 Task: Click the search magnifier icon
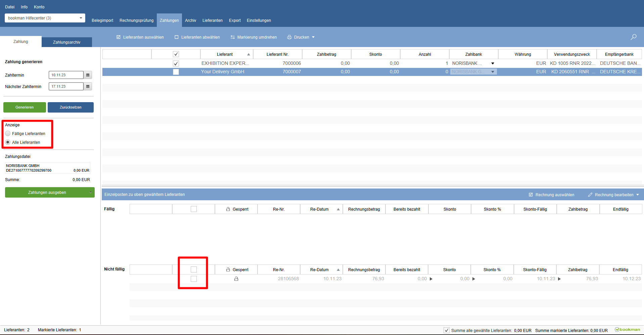point(633,37)
